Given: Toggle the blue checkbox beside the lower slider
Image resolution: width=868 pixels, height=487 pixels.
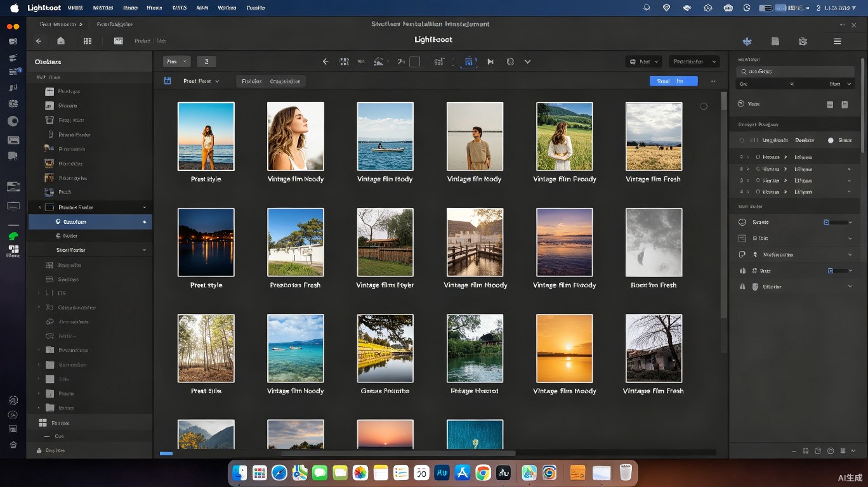Looking at the screenshot, I should pos(830,271).
